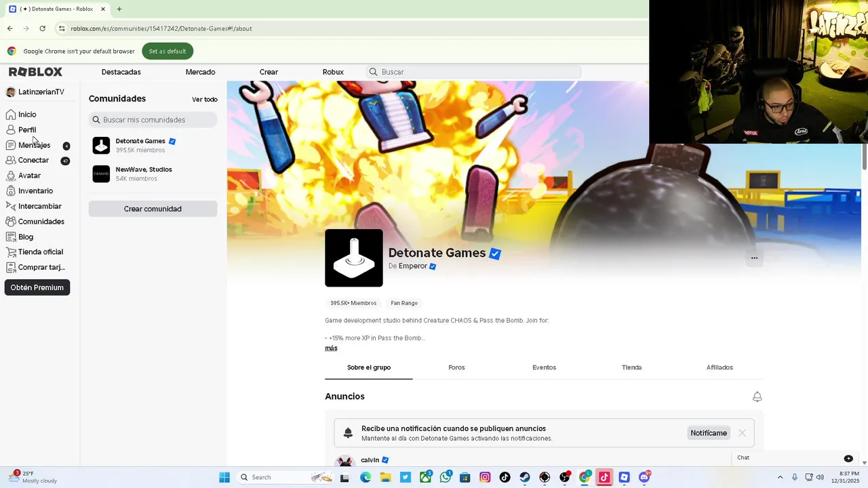868x488 pixels.
Task: Click the Roblox Buscar search field
Action: coord(473,72)
